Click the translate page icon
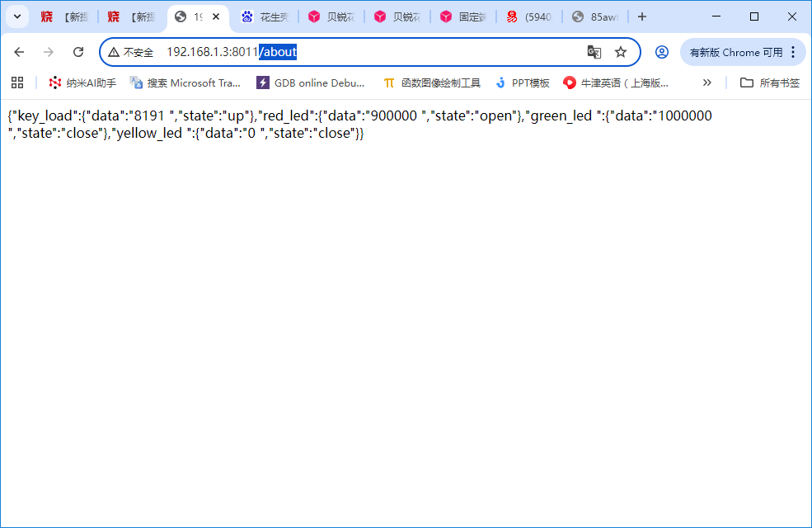 (594, 52)
